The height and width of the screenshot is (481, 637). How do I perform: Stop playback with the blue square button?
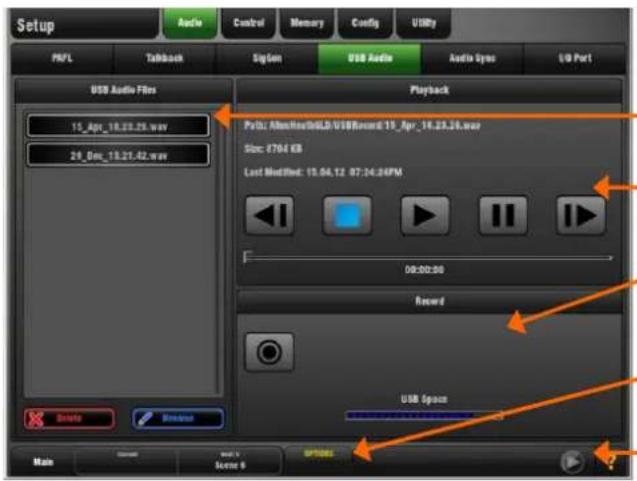pyautogui.click(x=347, y=215)
